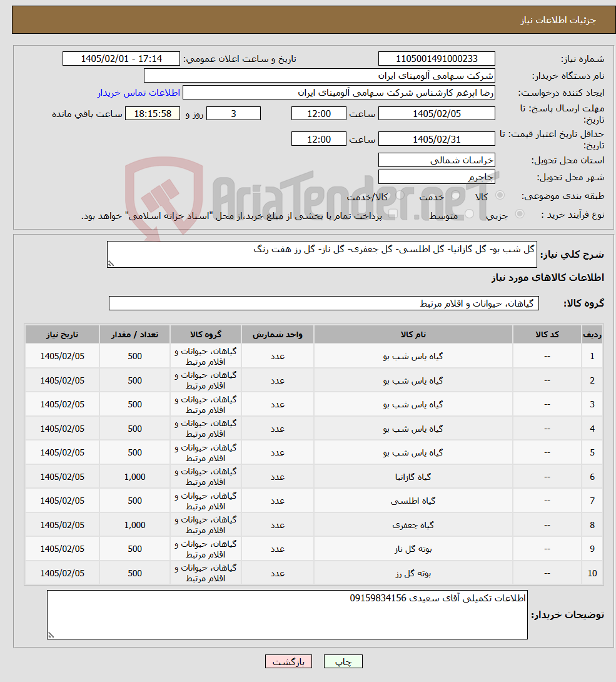Viewport: 616px width, 682px height.
Task: Select the جزیی purchase type radio
Action: click(x=520, y=214)
